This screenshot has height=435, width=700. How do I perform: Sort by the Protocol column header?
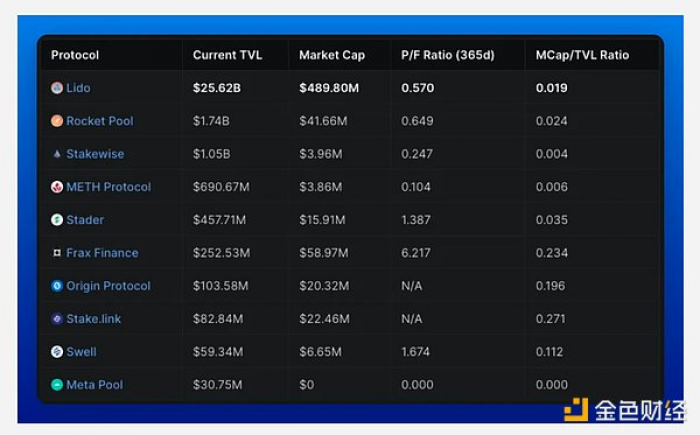(75, 55)
